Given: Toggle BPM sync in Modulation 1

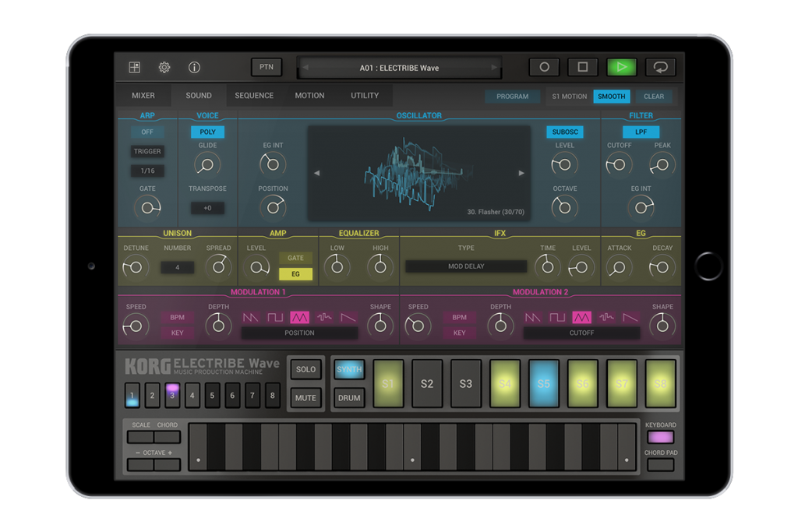Looking at the screenshot, I should click(x=177, y=317).
